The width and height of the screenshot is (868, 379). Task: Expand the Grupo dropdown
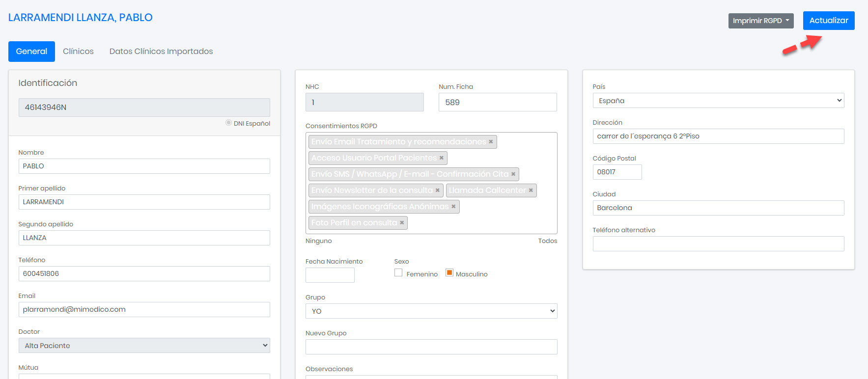(431, 311)
